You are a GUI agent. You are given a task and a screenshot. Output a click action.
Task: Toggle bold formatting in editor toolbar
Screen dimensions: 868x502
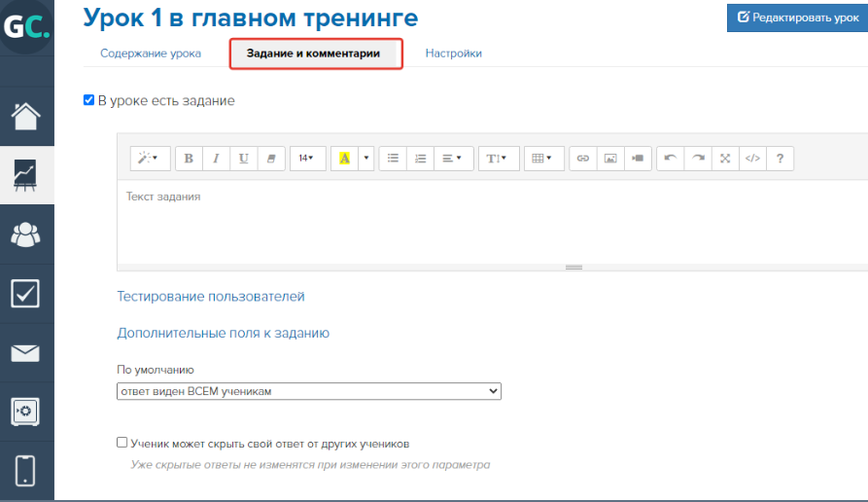[189, 159]
